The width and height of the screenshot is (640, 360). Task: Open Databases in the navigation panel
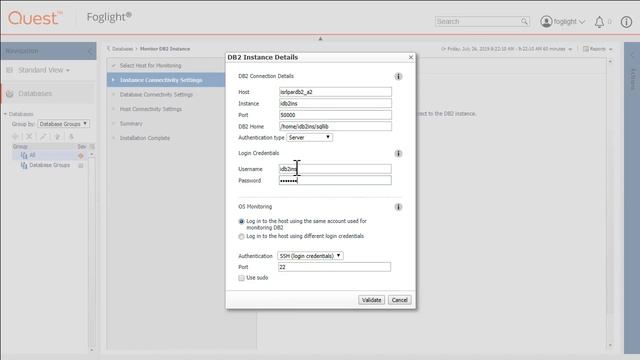point(35,93)
